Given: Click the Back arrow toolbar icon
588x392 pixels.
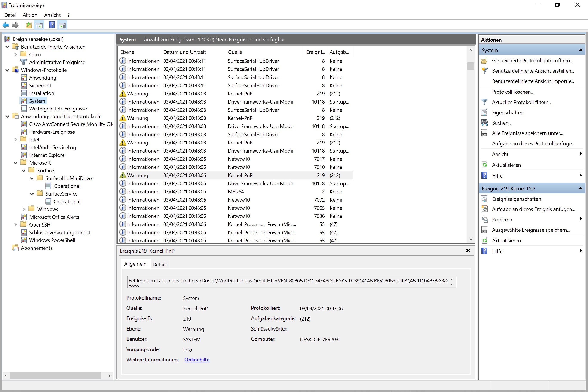Looking at the screenshot, I should 6,25.
